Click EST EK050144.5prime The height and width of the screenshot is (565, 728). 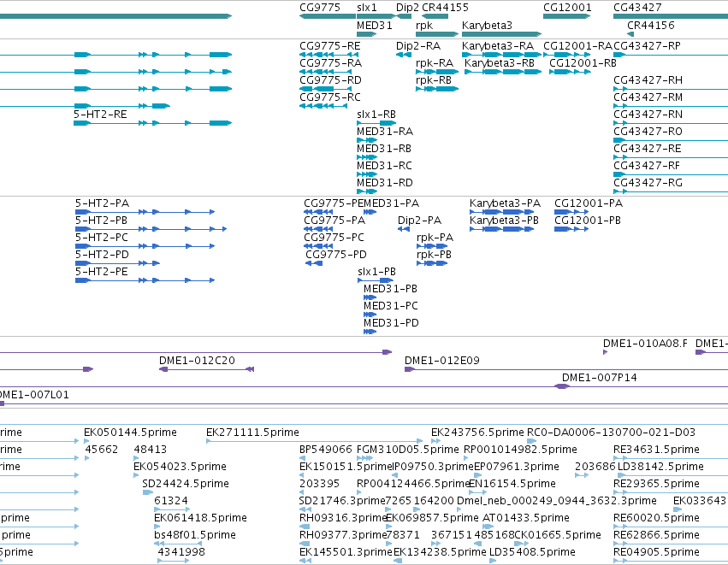click(131, 433)
